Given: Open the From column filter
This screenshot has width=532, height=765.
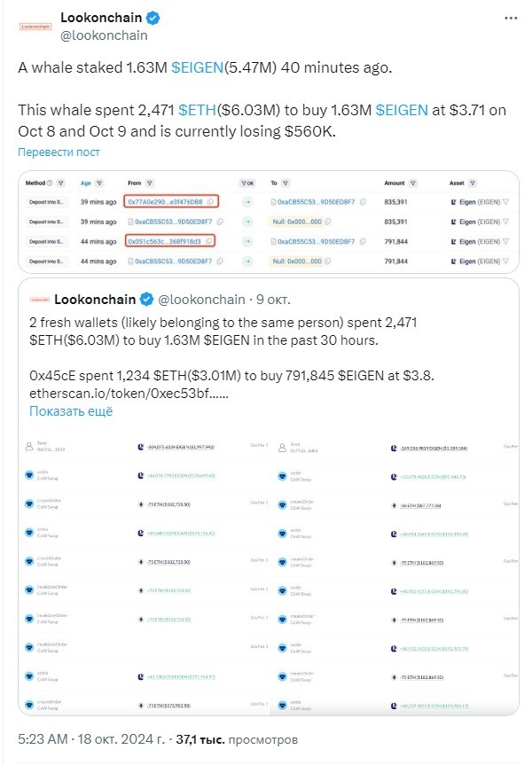Looking at the screenshot, I should pos(149,183).
